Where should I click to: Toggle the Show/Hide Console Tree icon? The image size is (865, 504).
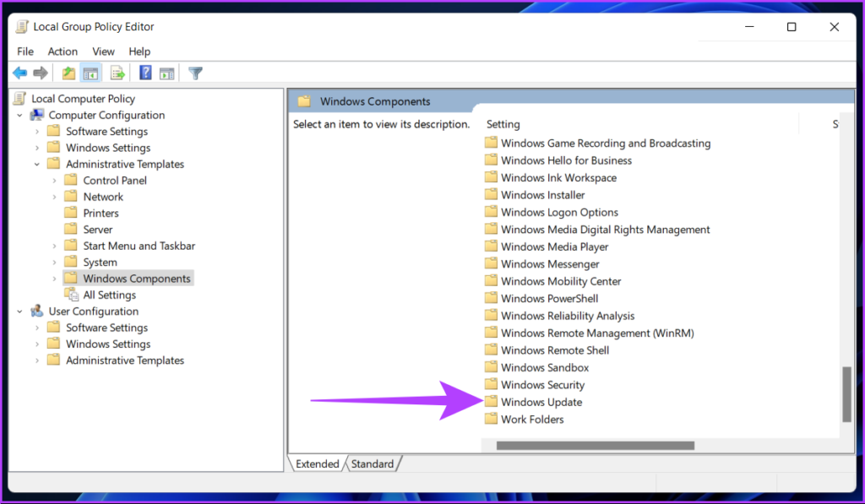coord(90,73)
